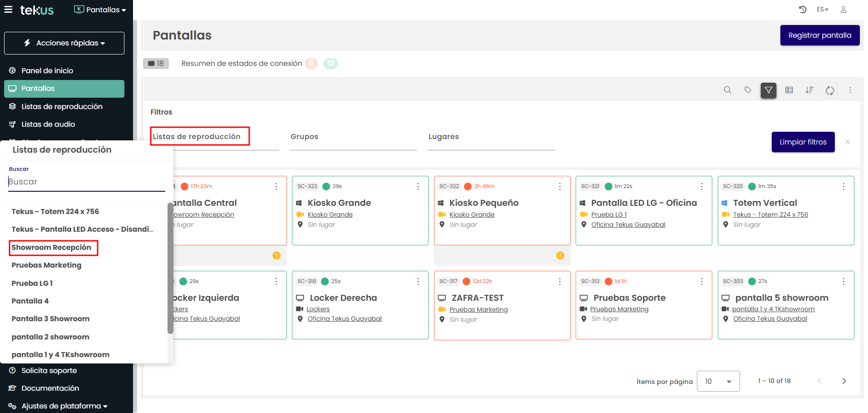
Task: Toggle the filter funnel icon
Action: click(768, 90)
